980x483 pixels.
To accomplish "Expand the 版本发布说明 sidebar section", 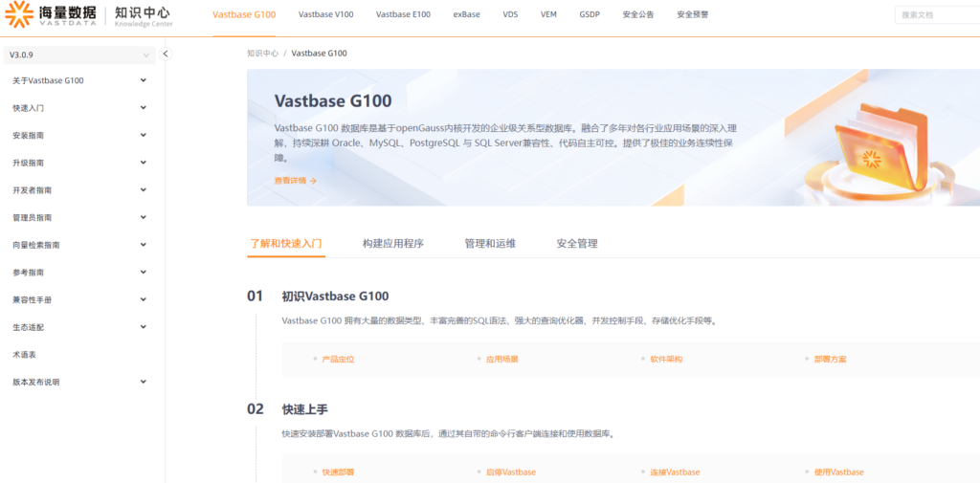I will [x=79, y=383].
